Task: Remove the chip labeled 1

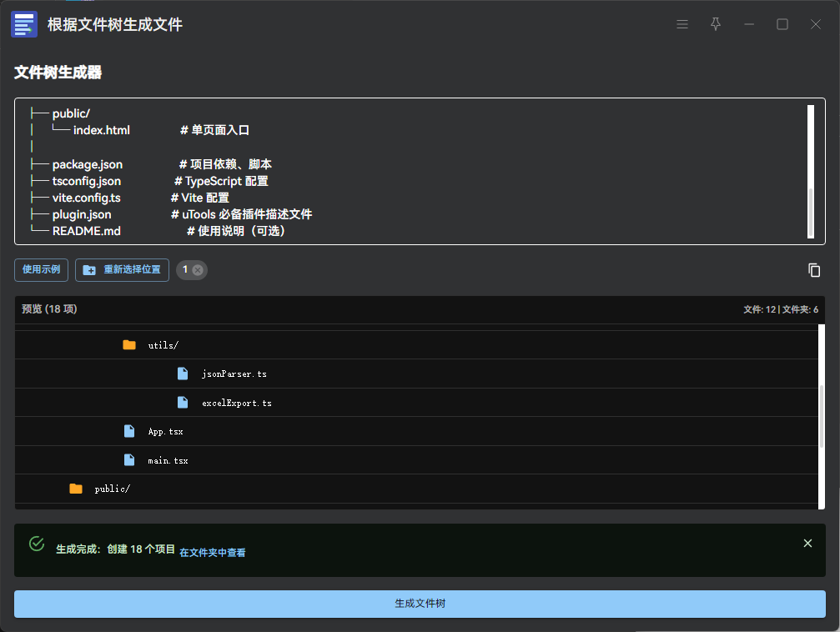Action: click(198, 270)
